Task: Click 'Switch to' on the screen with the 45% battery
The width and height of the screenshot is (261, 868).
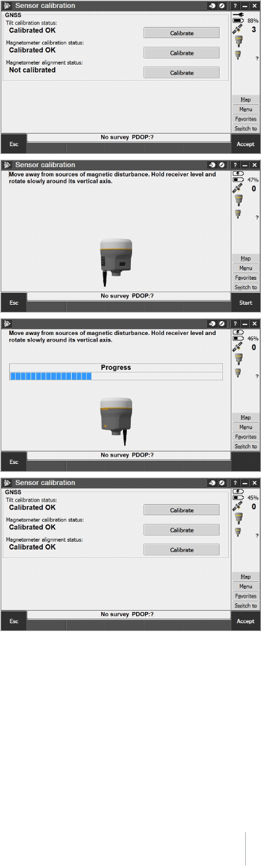Action: pos(246,605)
